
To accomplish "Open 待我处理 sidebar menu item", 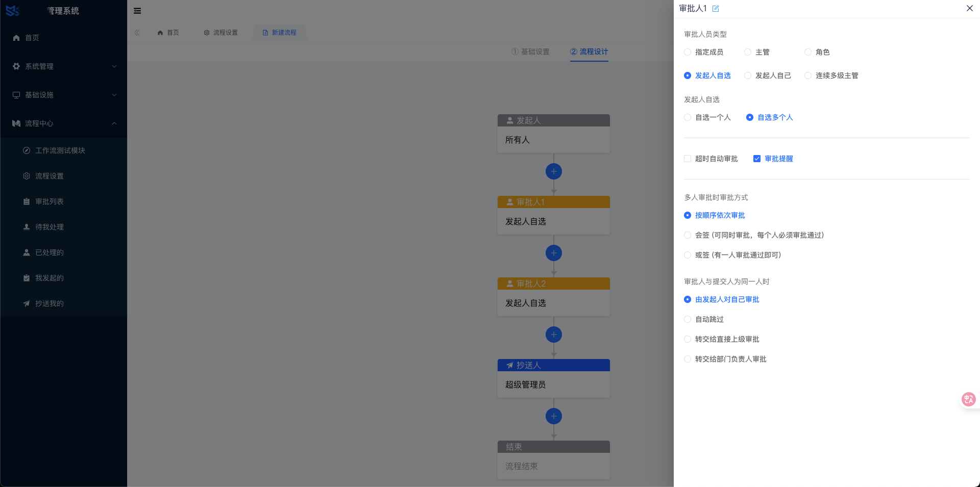I will pyautogui.click(x=63, y=227).
